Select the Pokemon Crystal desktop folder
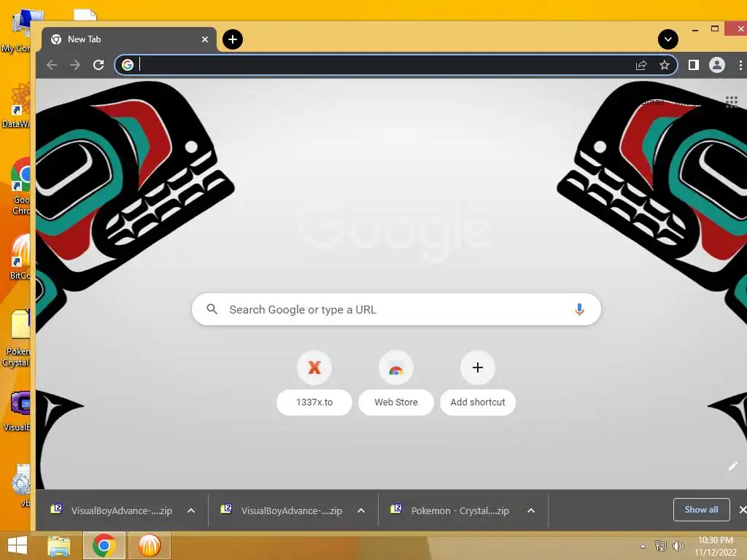The width and height of the screenshot is (747, 560). pos(18,338)
